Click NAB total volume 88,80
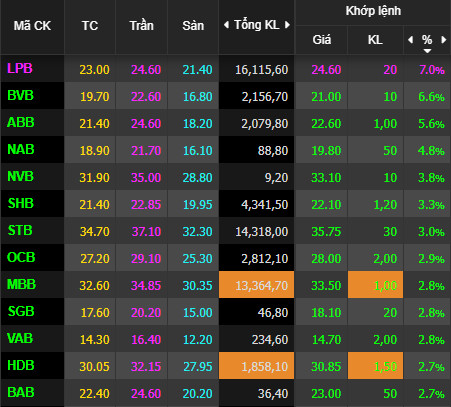This screenshot has width=451, height=407. pyautogui.click(x=273, y=151)
